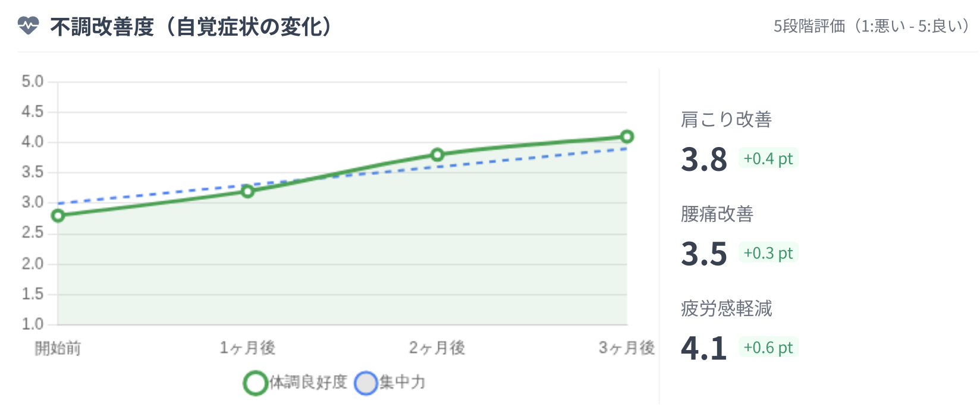The image size is (980, 406).
Task: Click the 5段階評価 scale note
Action: click(x=872, y=26)
